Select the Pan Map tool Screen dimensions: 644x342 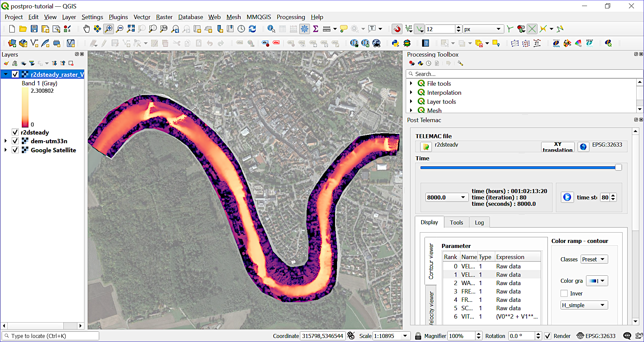(x=86, y=29)
